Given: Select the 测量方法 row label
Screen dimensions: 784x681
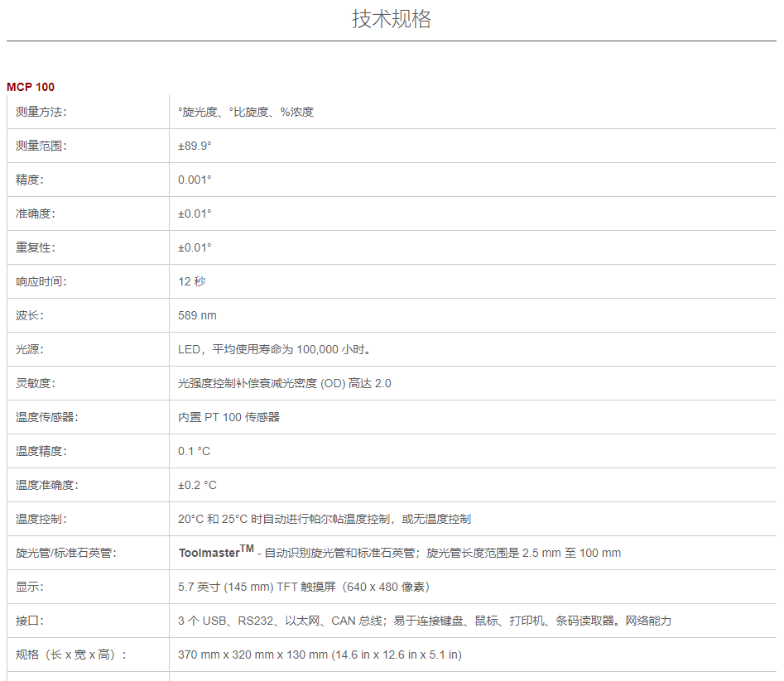Looking at the screenshot, I should click(x=41, y=112).
